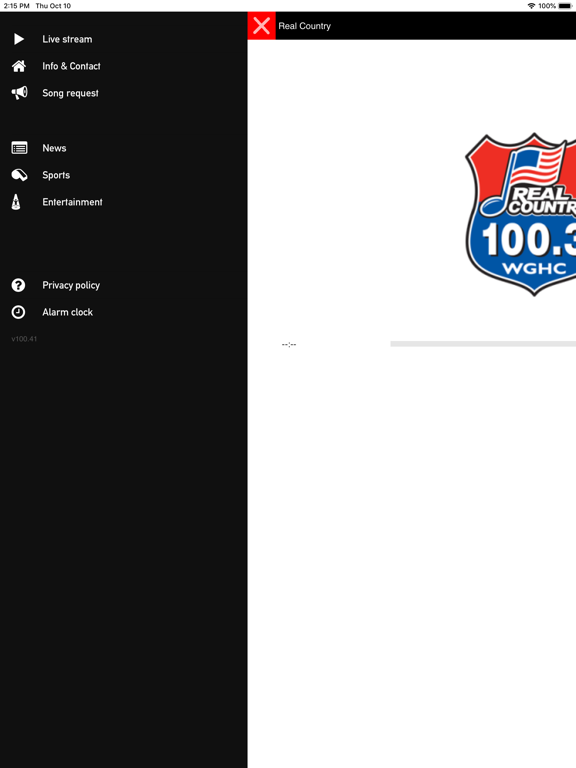Open the Entertainment section
The image size is (576, 768).
(72, 202)
